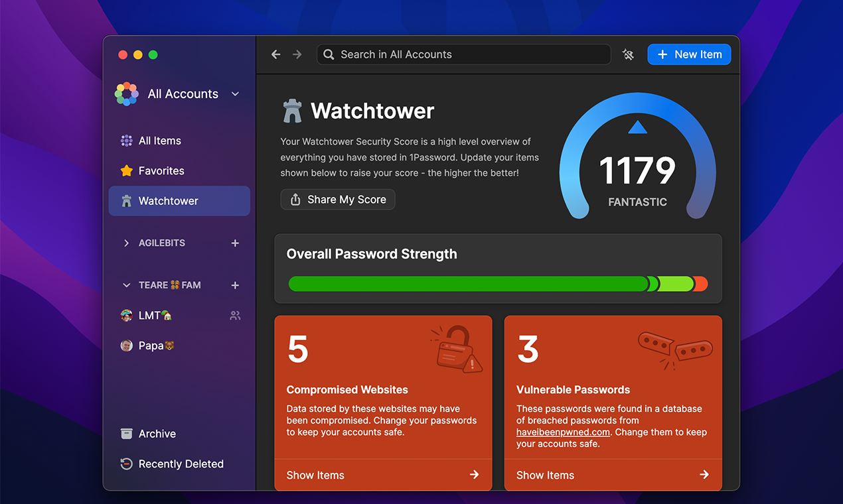Image resolution: width=843 pixels, height=504 pixels.
Task: Click the arrow on Compromised Websites card
Action: (474, 475)
